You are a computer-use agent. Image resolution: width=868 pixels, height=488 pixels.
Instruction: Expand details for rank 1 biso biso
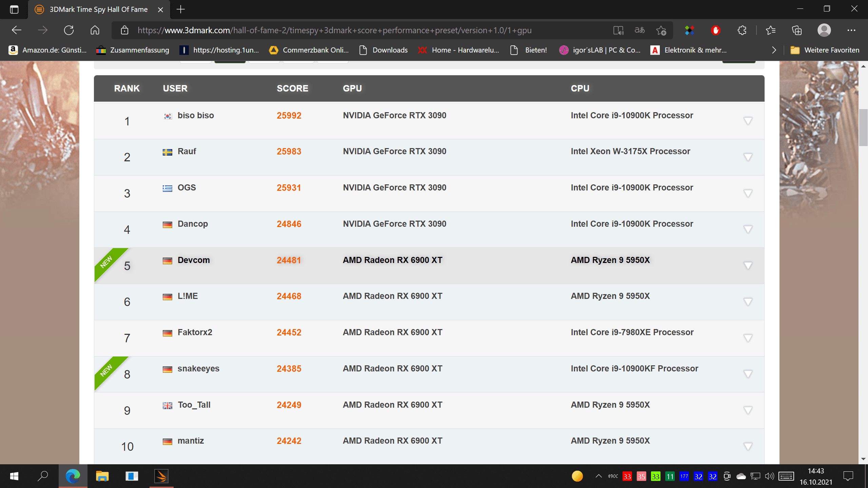[x=748, y=121]
